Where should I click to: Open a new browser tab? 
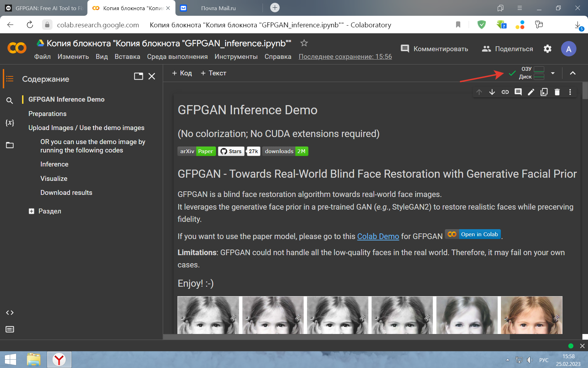coord(275,8)
